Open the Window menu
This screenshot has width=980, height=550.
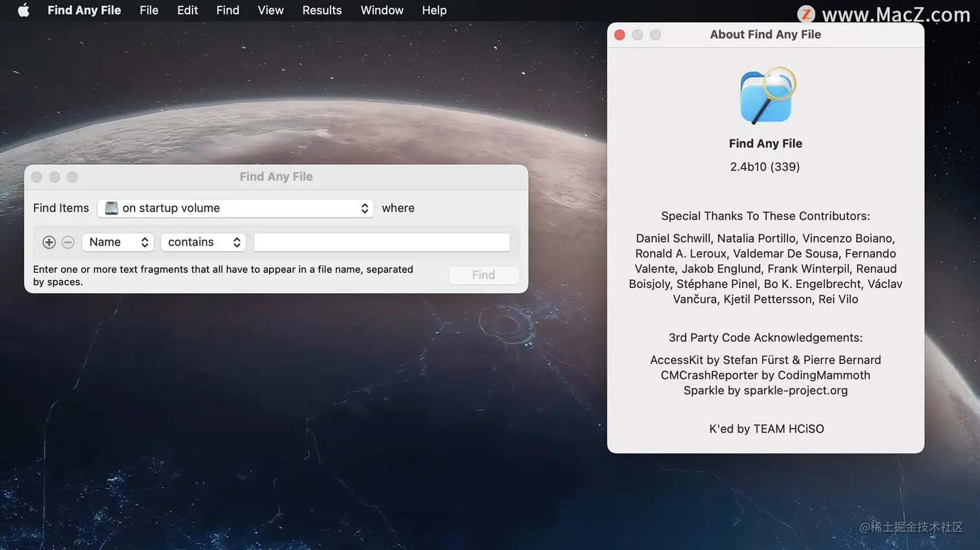pos(382,10)
